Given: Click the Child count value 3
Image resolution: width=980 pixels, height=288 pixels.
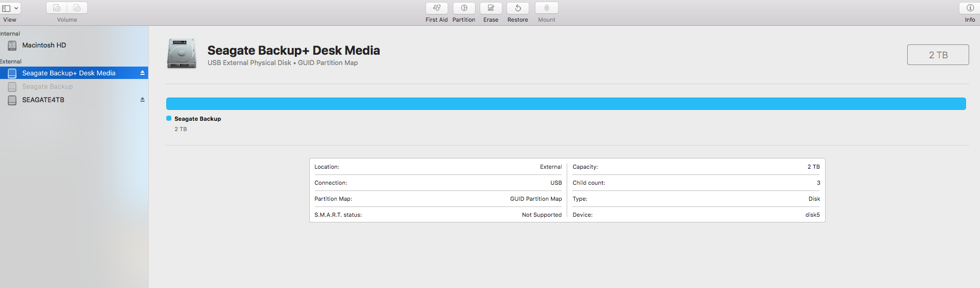Looking at the screenshot, I should (x=818, y=183).
